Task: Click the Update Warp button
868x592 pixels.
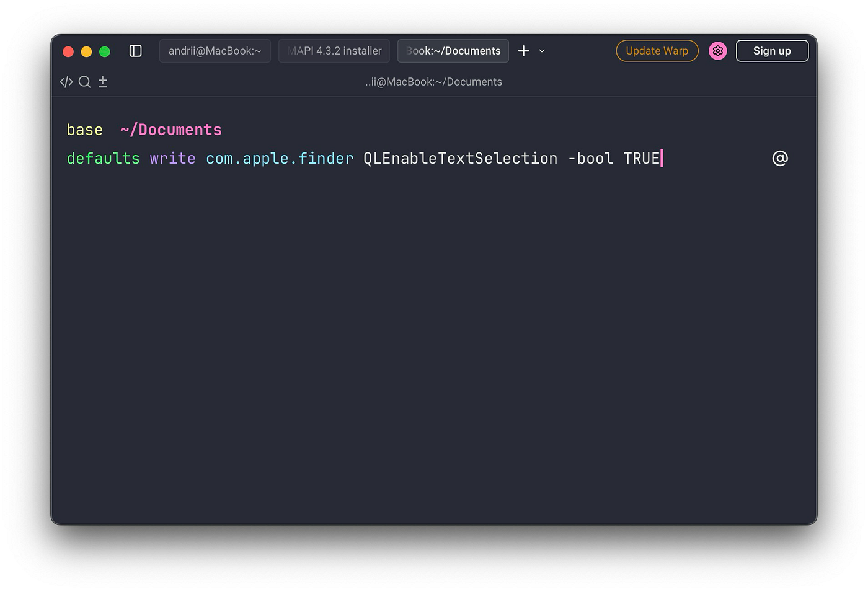Action: coord(657,51)
